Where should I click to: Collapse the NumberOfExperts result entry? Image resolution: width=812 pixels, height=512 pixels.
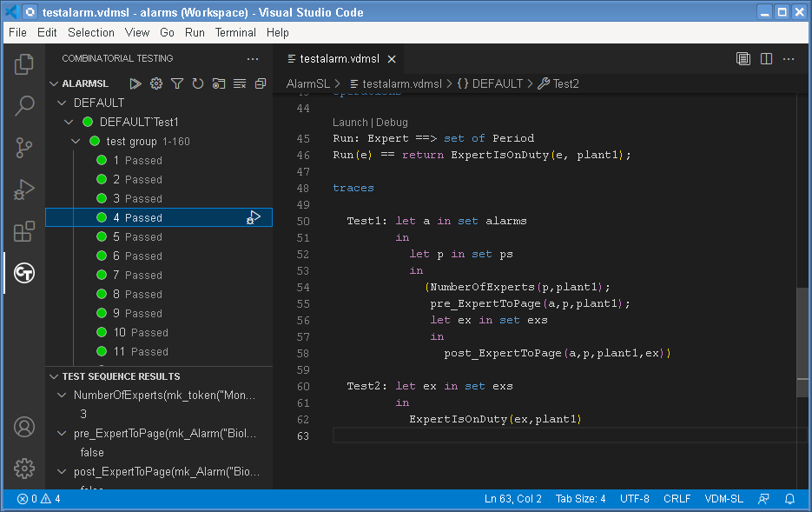[62, 396]
